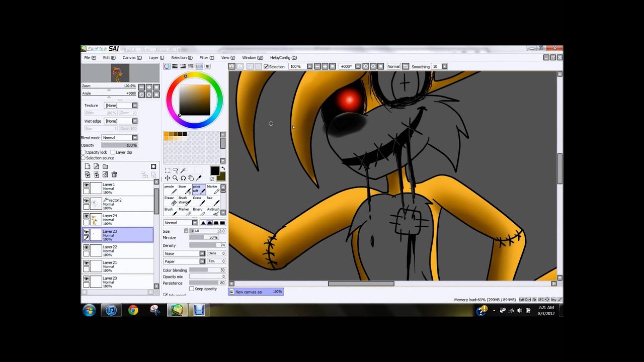Open the Help/Config menu
The height and width of the screenshot is (362, 644).
(283, 58)
